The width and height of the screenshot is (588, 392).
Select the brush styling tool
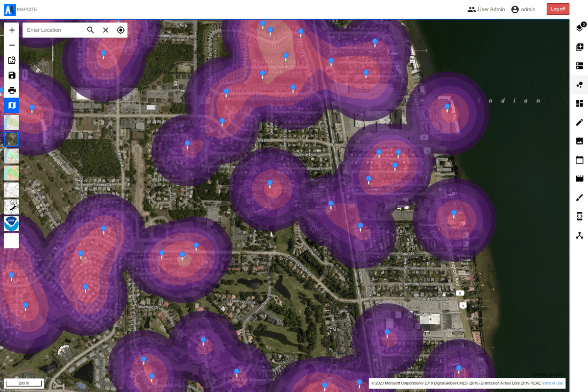click(x=580, y=197)
